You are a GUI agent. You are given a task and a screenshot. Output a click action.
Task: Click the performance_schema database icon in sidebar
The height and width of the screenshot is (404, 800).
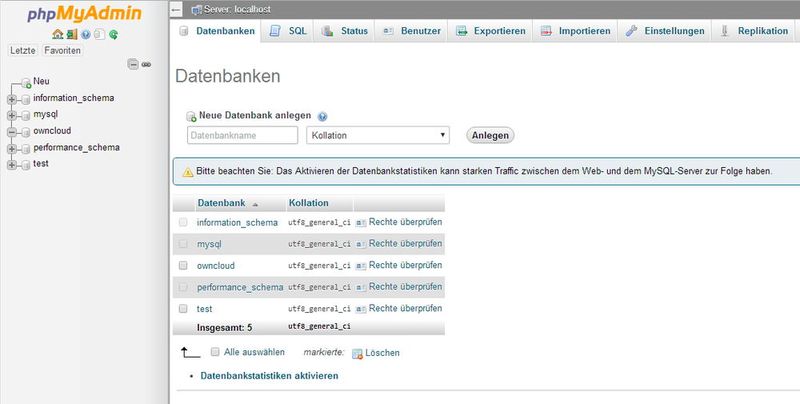pos(26,149)
